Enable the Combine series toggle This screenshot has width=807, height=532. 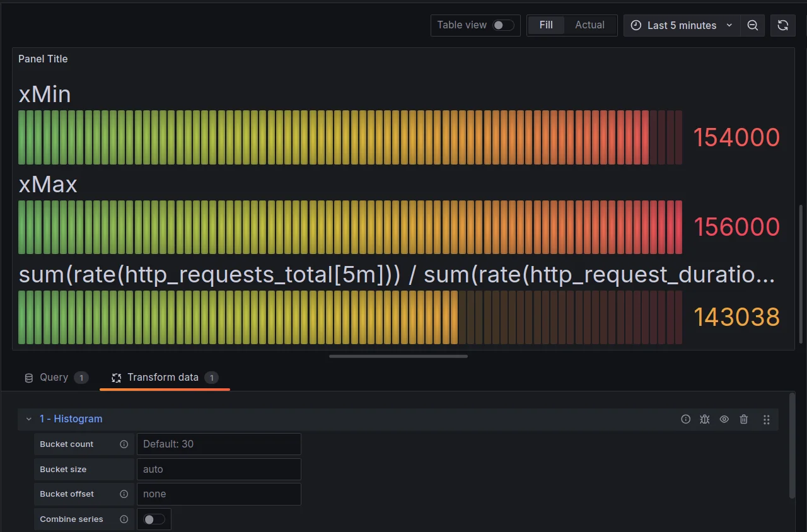click(154, 519)
